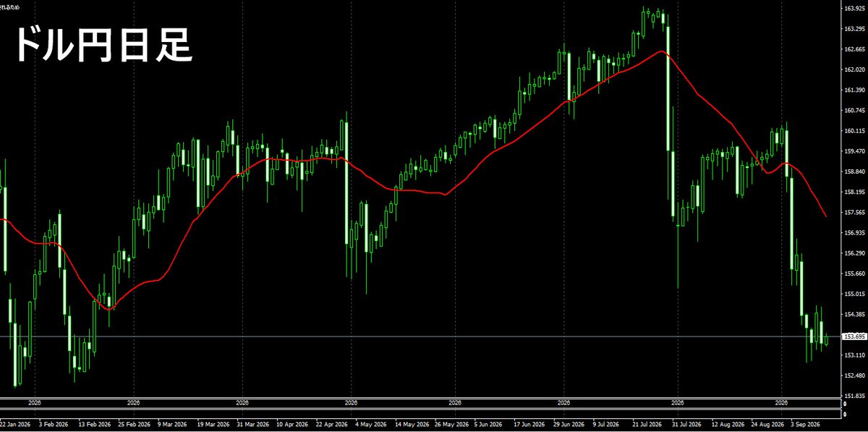Click the 162.665 price axis label
The height and width of the screenshot is (432, 868).
pos(854,49)
